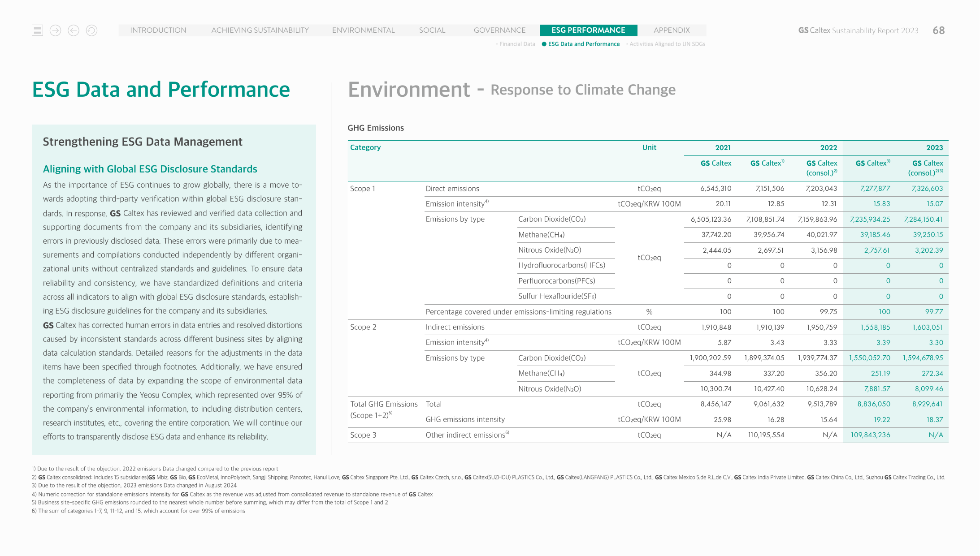Go to previous page arrow icon

point(74,30)
